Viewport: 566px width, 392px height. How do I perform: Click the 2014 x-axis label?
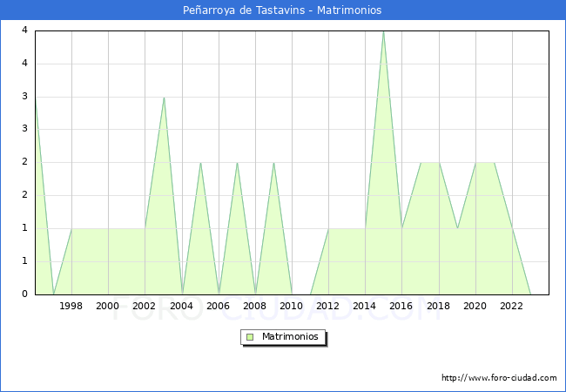(365, 306)
